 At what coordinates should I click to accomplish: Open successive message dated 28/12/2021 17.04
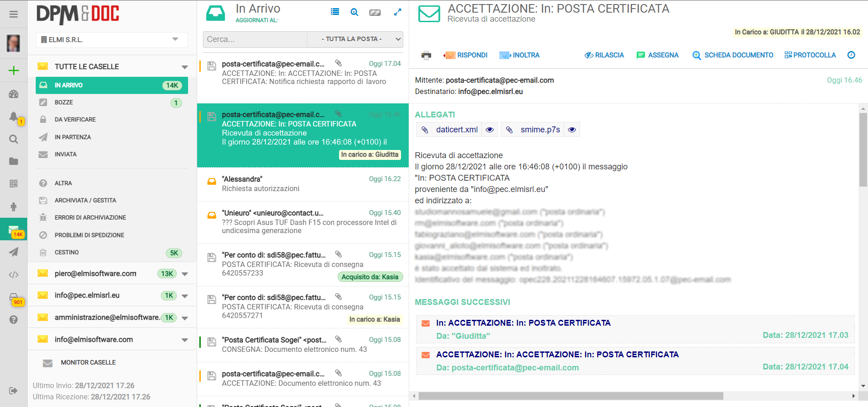635,361
